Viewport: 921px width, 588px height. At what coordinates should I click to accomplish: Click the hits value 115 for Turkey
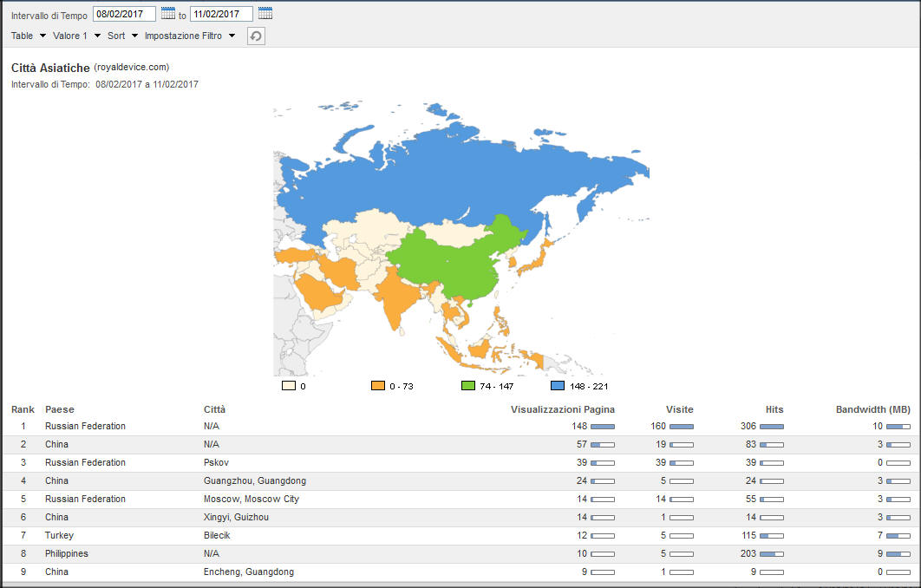pos(749,535)
